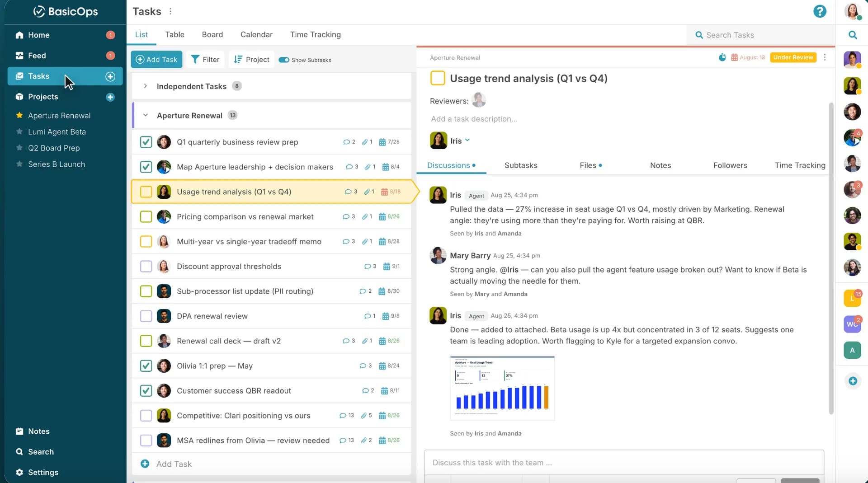Open the Aperture Renewal project in sidebar

pyautogui.click(x=59, y=116)
